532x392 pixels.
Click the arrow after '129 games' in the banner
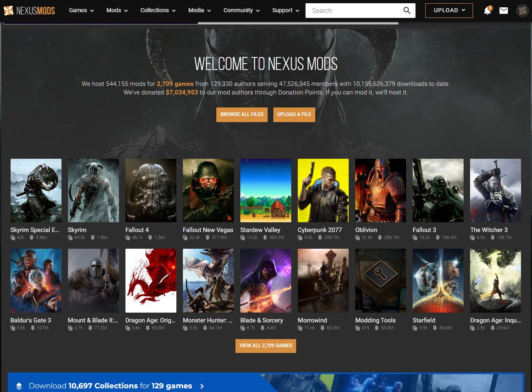(x=202, y=386)
